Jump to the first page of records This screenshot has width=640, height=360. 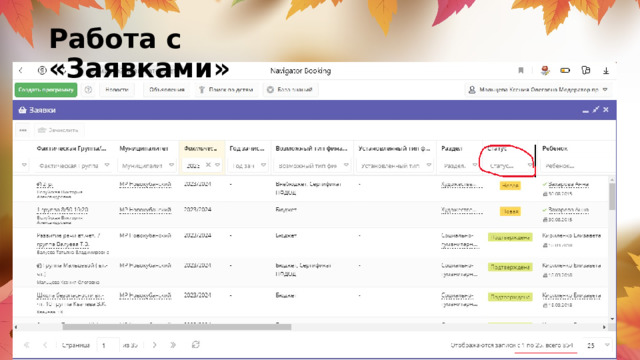[27, 345]
